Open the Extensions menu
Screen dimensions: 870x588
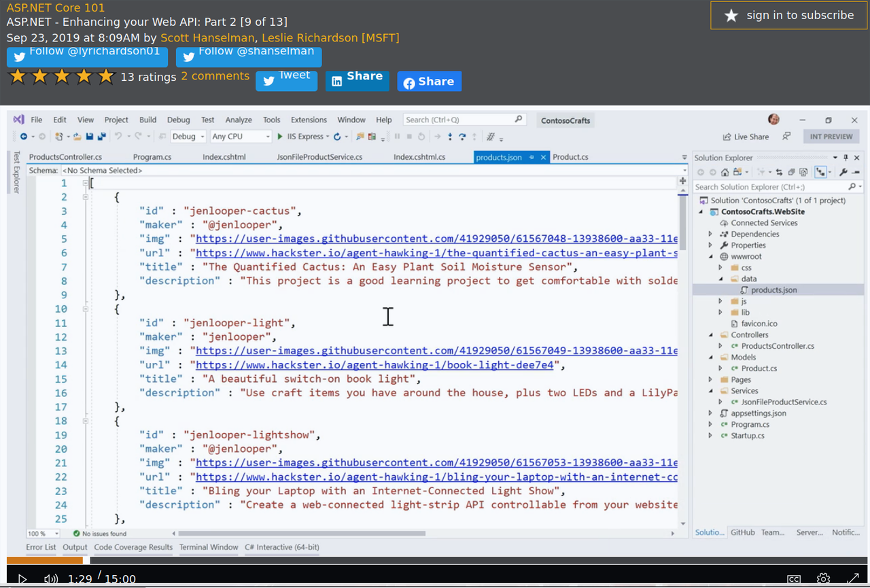point(309,120)
